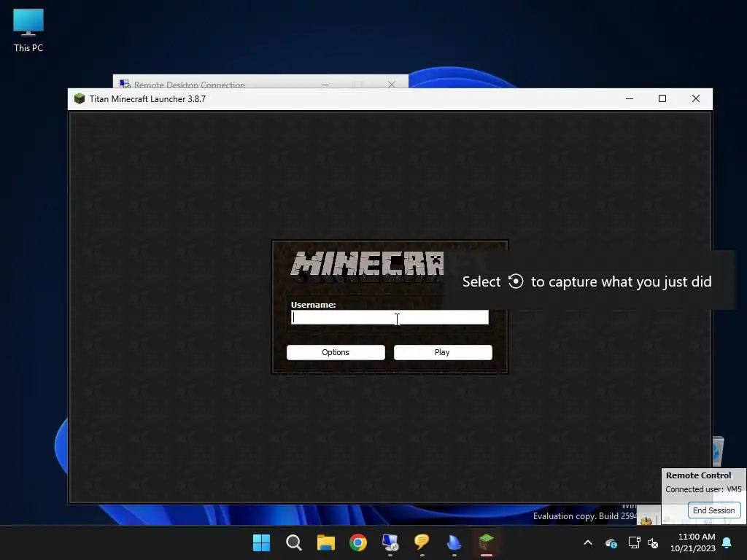Click the Username input field

coord(390,318)
